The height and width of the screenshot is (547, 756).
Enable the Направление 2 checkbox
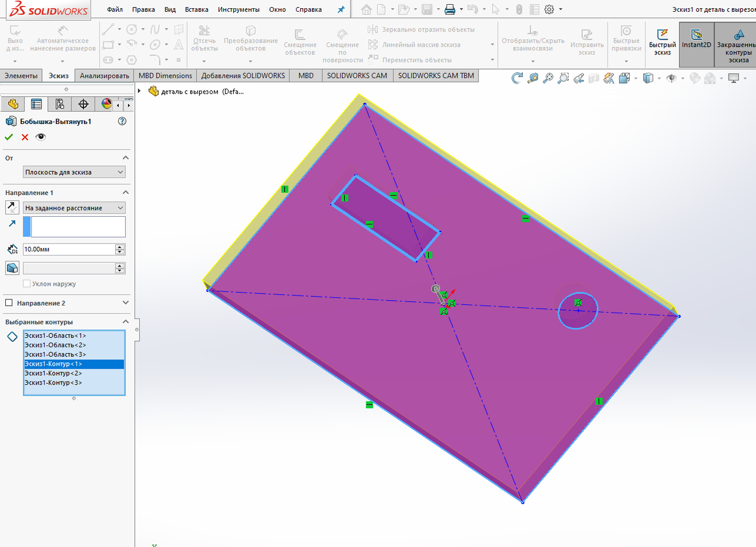click(9, 303)
